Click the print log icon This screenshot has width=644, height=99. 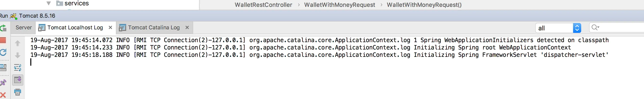[18, 92]
